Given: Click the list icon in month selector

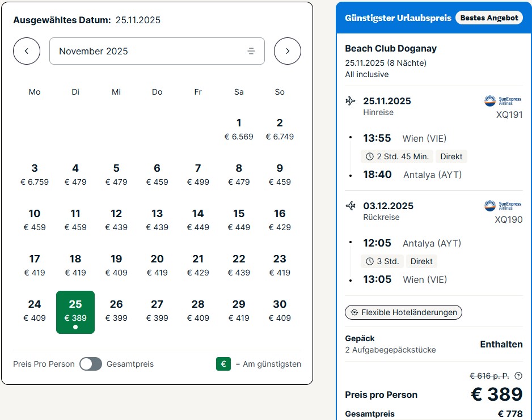Looking at the screenshot, I should 251,51.
